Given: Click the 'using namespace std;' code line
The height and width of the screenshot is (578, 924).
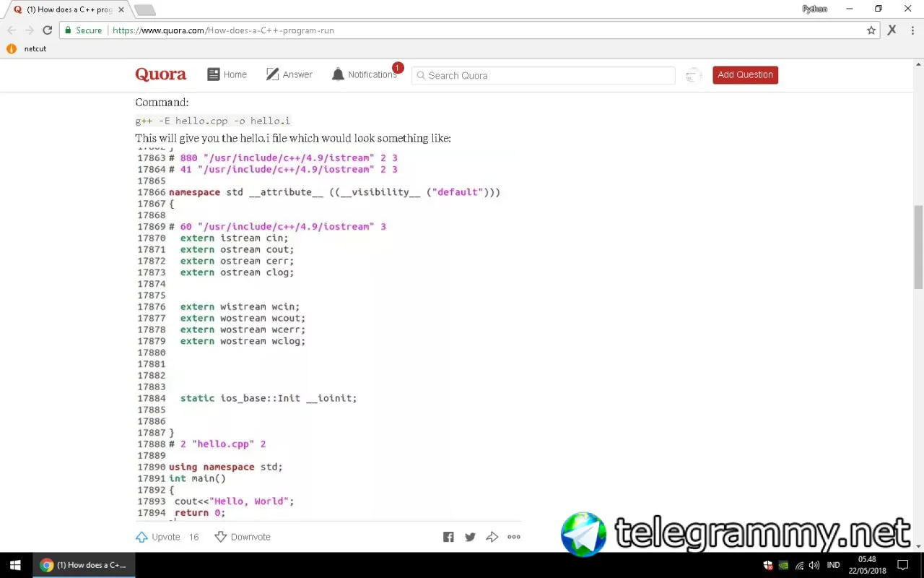Looking at the screenshot, I should point(225,467).
